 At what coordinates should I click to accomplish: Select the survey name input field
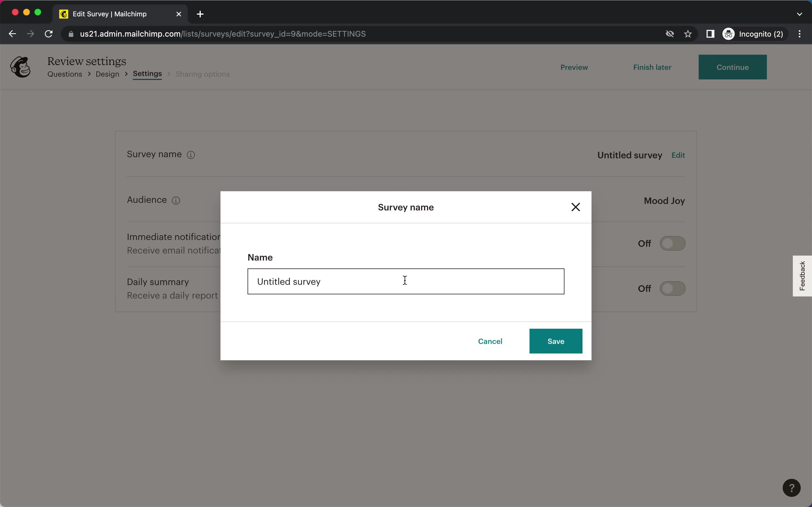pyautogui.click(x=406, y=281)
